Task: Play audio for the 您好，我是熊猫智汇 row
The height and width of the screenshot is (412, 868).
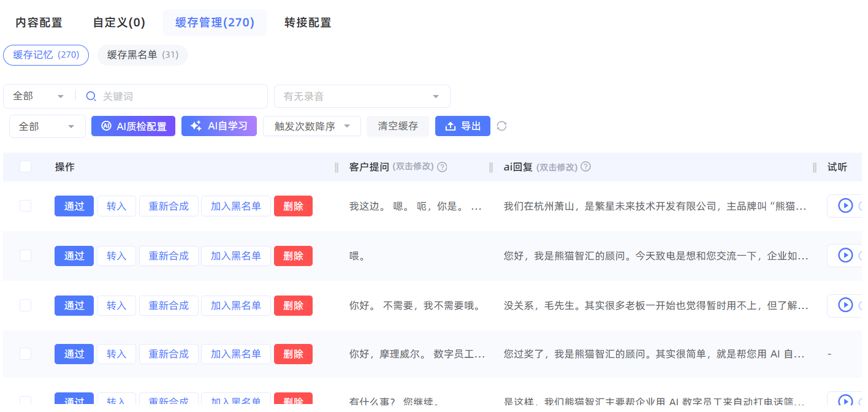Action: click(845, 256)
